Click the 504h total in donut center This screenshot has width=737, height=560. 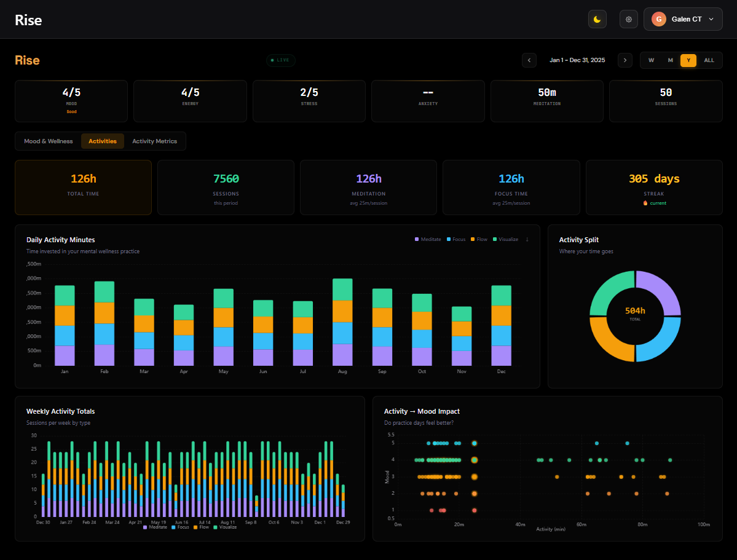[635, 311]
